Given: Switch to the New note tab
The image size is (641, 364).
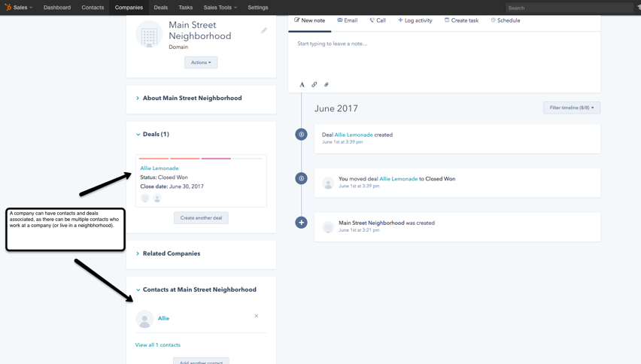Looking at the screenshot, I should pyautogui.click(x=309, y=20).
